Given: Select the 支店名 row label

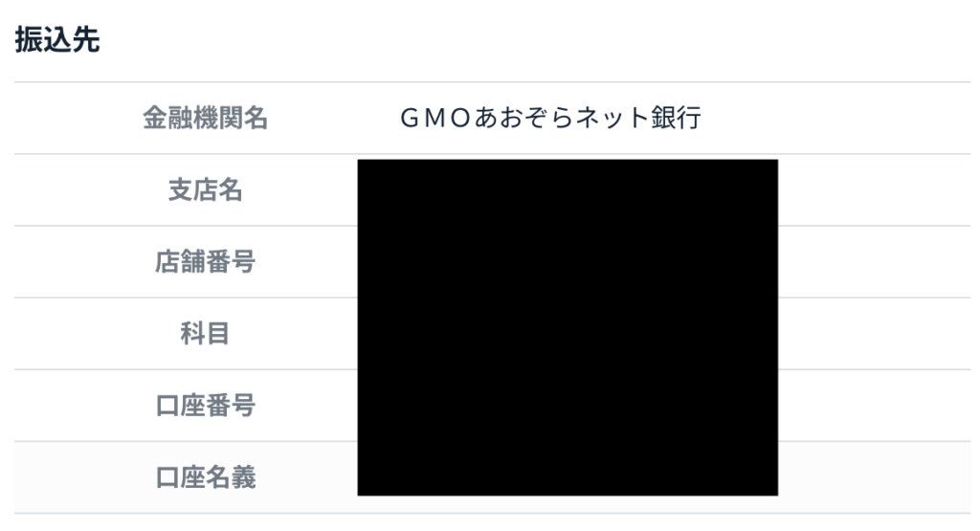Looking at the screenshot, I should point(205,190).
